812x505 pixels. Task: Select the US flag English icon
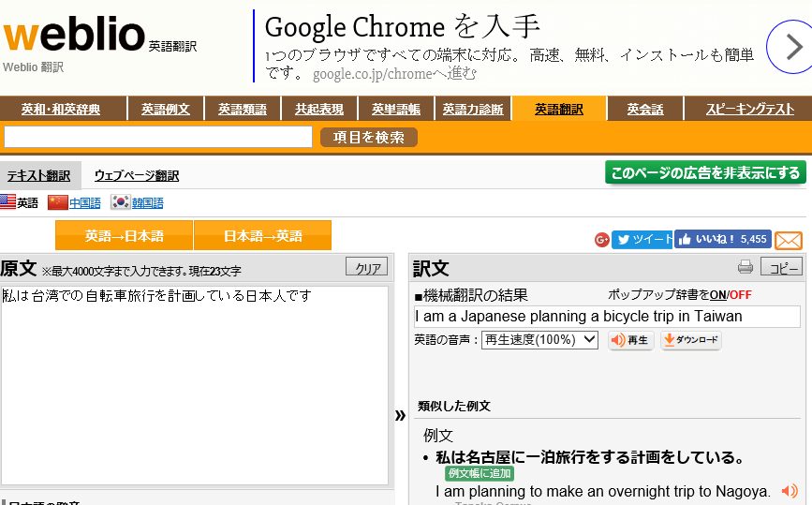pos(7,202)
